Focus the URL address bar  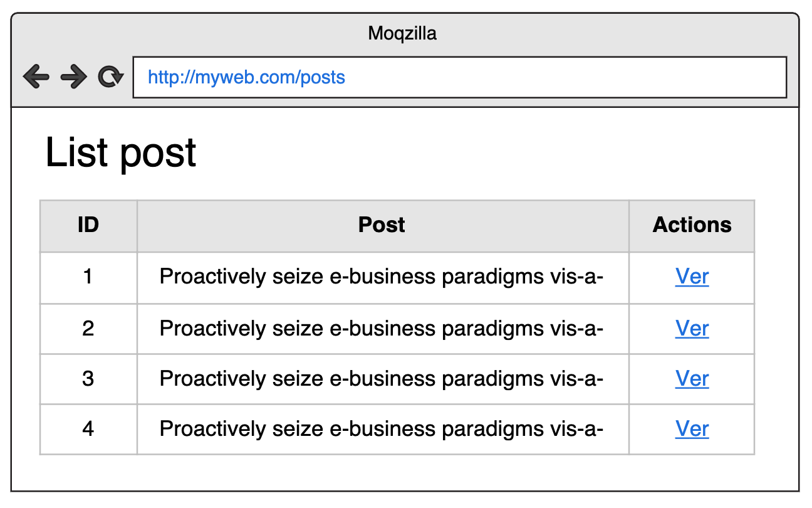coord(459,77)
